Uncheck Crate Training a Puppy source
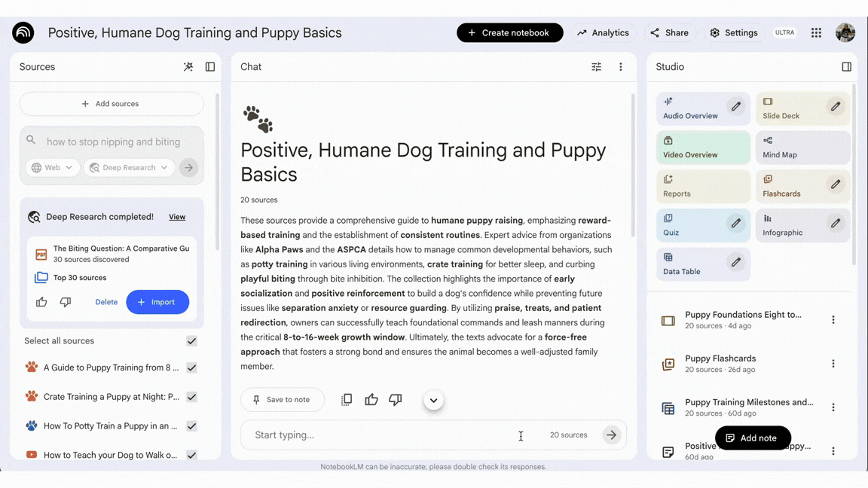This screenshot has width=868, height=488. (192, 397)
